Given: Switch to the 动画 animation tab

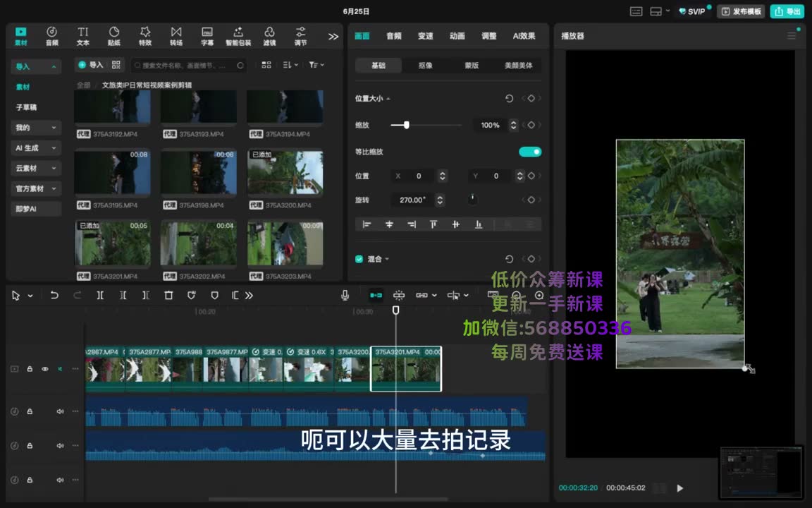Looking at the screenshot, I should [x=457, y=36].
